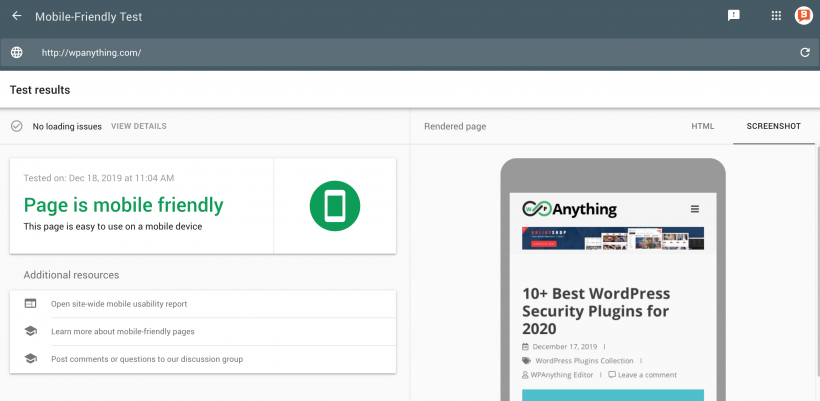Click Leave a comment link
This screenshot has width=820, height=401.
(x=647, y=375)
